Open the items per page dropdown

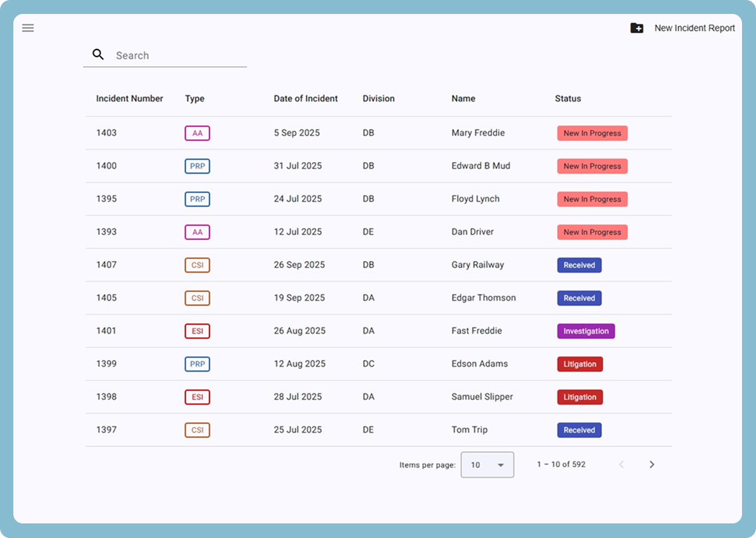pyautogui.click(x=486, y=464)
